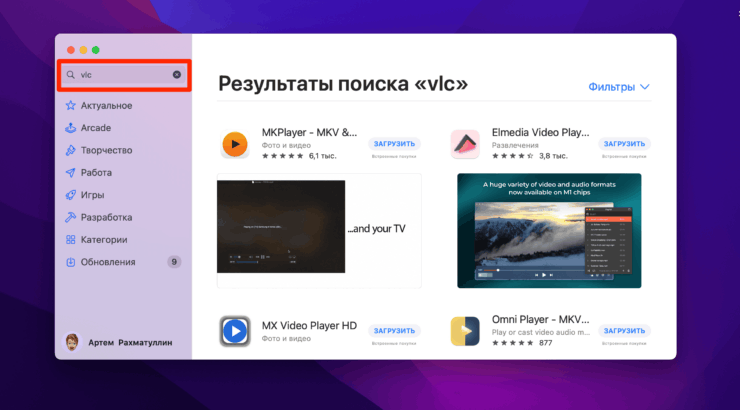
Task: Download MX Video Player with ЗАГРУЗИТЬ
Action: [x=394, y=331]
